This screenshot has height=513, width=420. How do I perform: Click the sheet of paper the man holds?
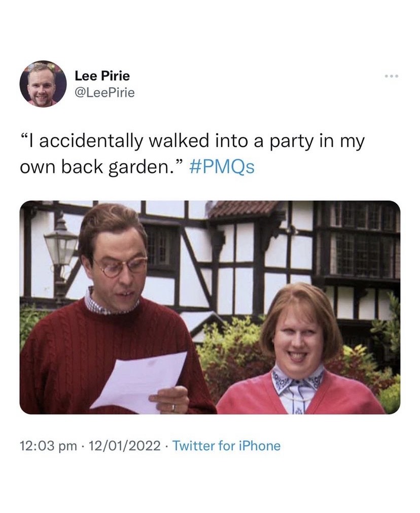pyautogui.click(x=138, y=381)
